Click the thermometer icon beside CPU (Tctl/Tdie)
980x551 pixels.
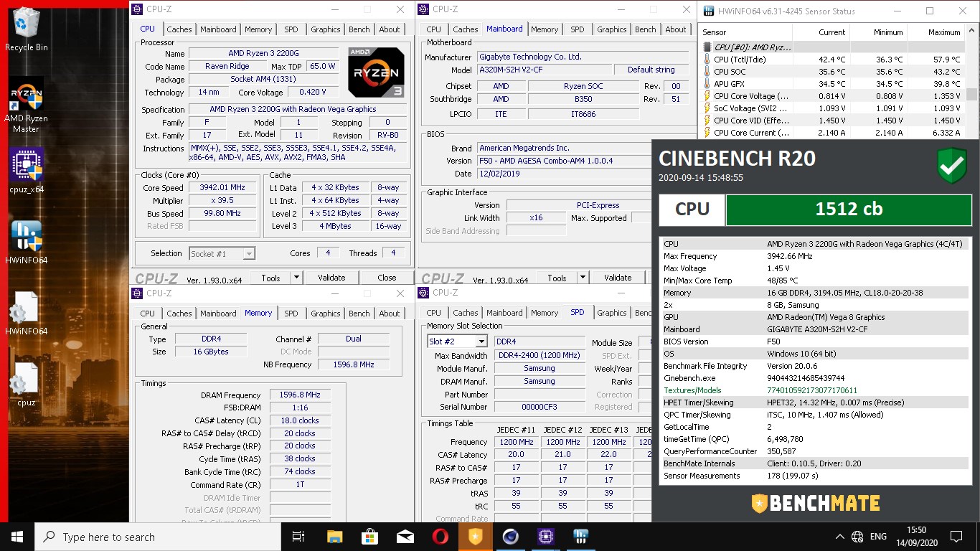pos(707,60)
